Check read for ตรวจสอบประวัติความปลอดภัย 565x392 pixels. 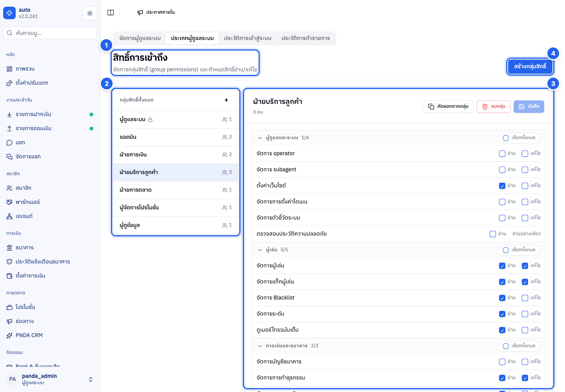click(x=493, y=234)
